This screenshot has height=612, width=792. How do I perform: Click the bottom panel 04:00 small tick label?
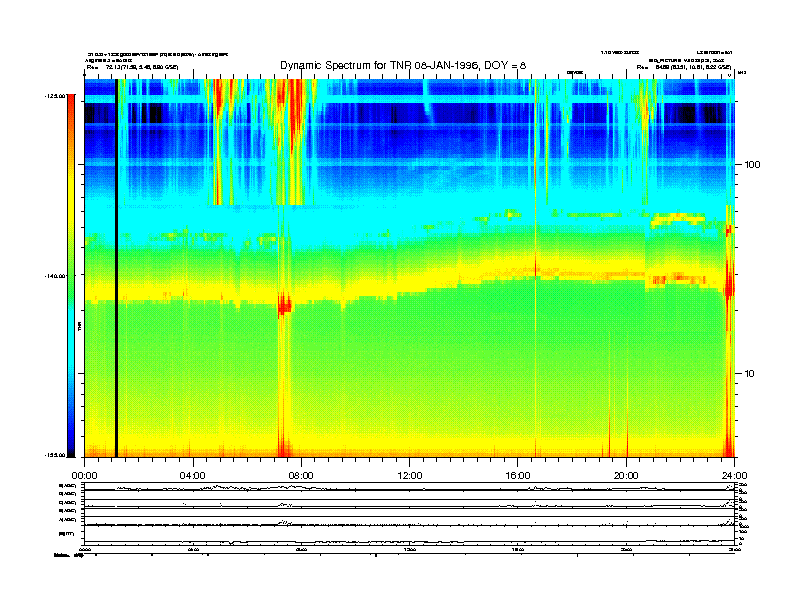pyautogui.click(x=193, y=549)
